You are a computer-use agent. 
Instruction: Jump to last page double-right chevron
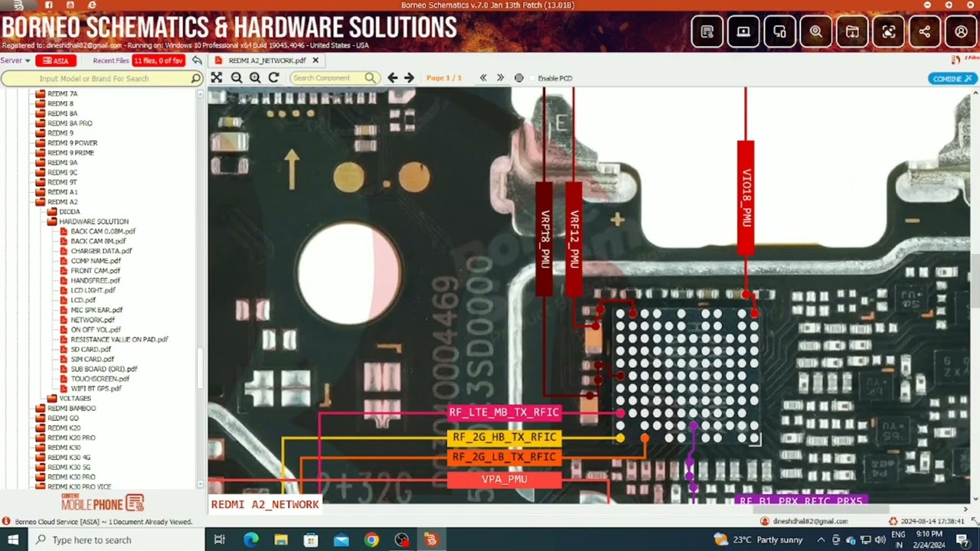coord(500,78)
